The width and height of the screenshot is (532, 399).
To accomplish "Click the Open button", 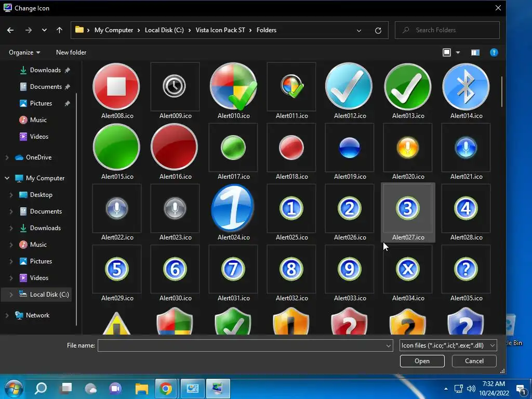I will (422, 361).
